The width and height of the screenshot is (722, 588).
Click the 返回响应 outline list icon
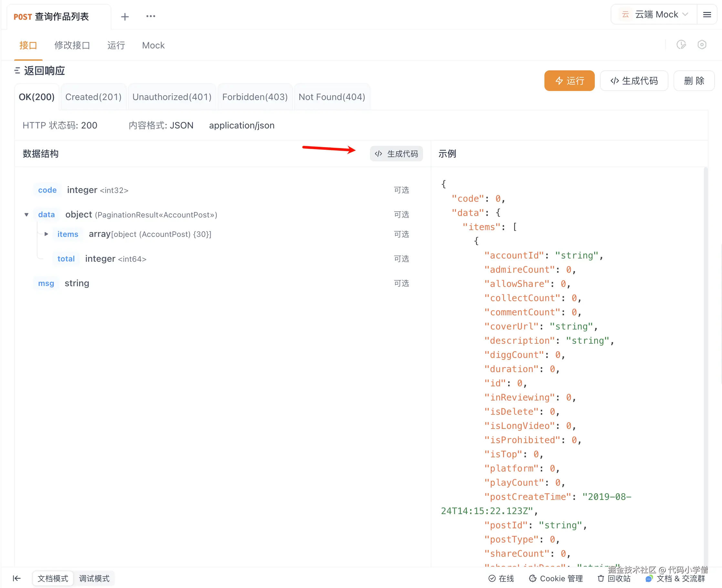(x=17, y=70)
